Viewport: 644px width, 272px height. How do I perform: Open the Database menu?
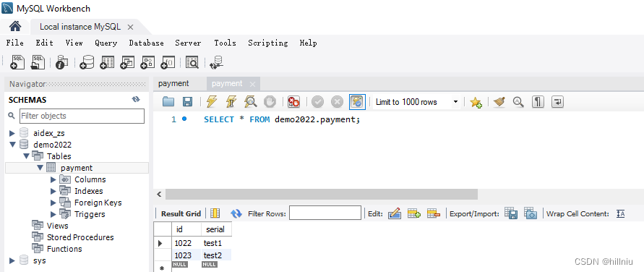point(146,43)
